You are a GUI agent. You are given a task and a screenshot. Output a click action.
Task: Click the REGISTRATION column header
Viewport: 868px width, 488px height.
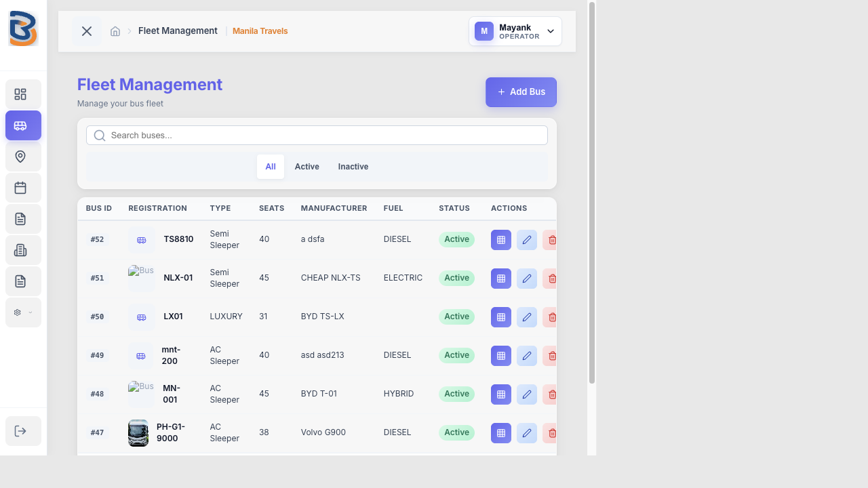pos(157,208)
